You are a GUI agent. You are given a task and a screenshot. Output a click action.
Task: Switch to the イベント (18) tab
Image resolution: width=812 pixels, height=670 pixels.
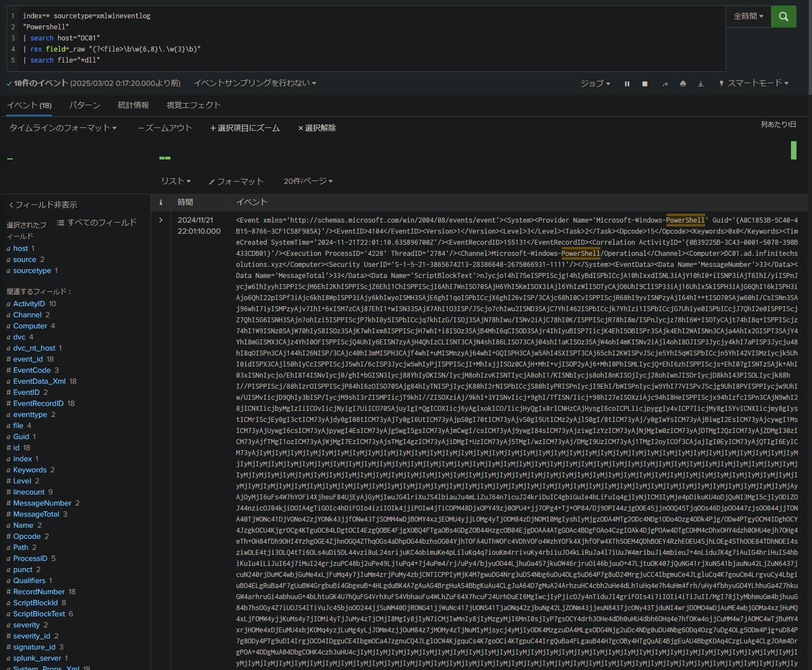point(29,105)
